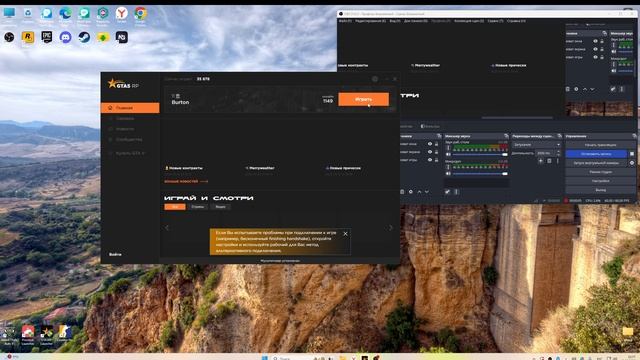Open GTA5 RP launcher settings gear

375,79
